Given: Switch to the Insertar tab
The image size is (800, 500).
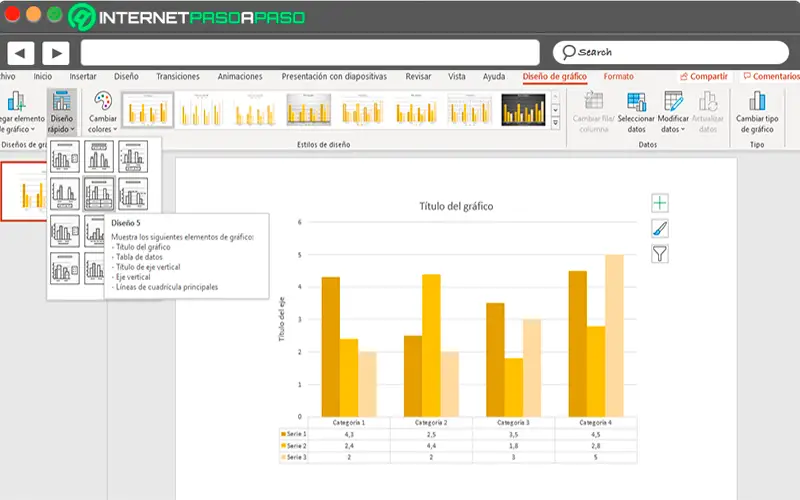Looking at the screenshot, I should click(x=83, y=76).
